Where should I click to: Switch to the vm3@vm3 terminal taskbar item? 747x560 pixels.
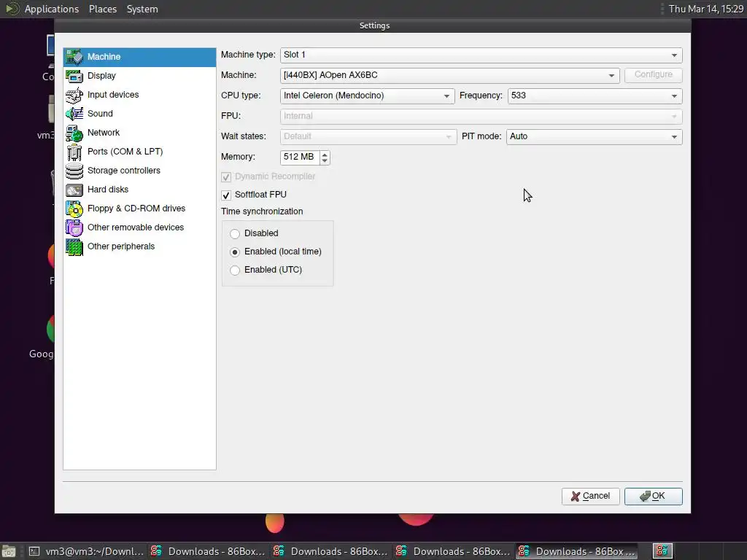pyautogui.click(x=86, y=551)
